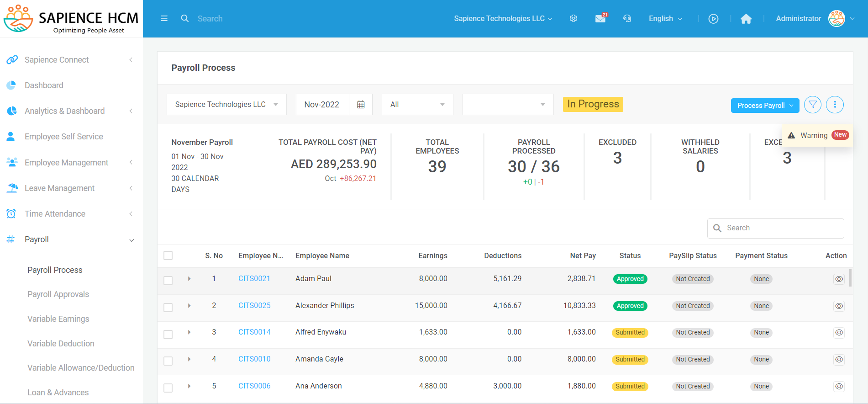Select Variable Earnings menu item
The image size is (868, 404).
[58, 319]
